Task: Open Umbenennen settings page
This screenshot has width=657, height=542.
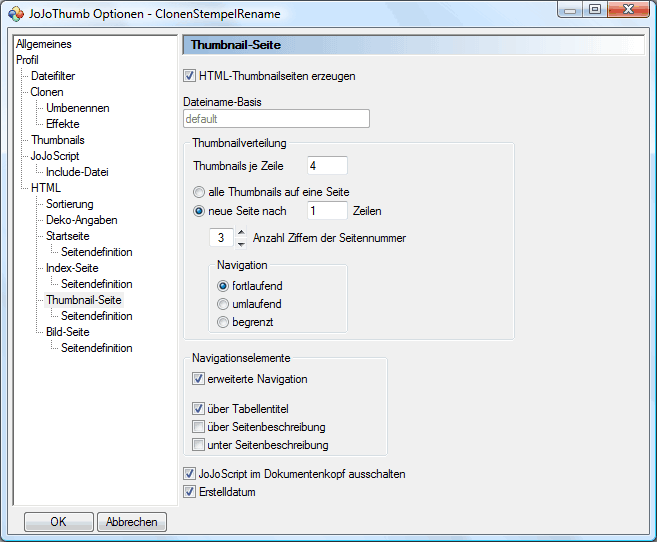Action: click(x=78, y=108)
